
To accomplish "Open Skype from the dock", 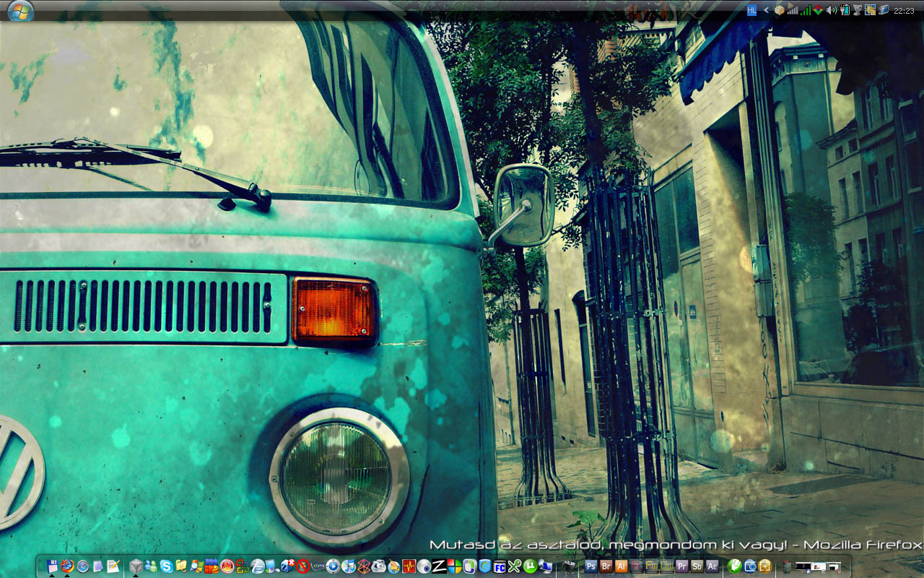I will [x=166, y=566].
